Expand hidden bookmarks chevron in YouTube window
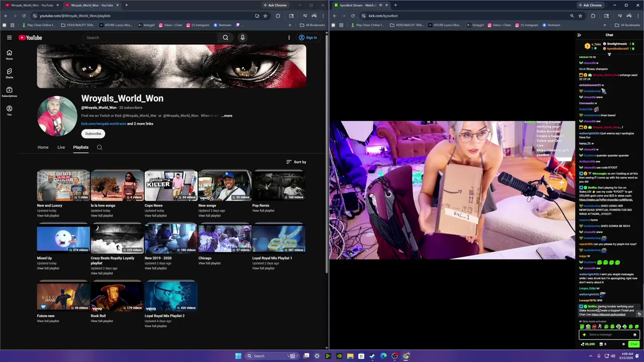The height and width of the screenshot is (362, 644). pos(290,25)
